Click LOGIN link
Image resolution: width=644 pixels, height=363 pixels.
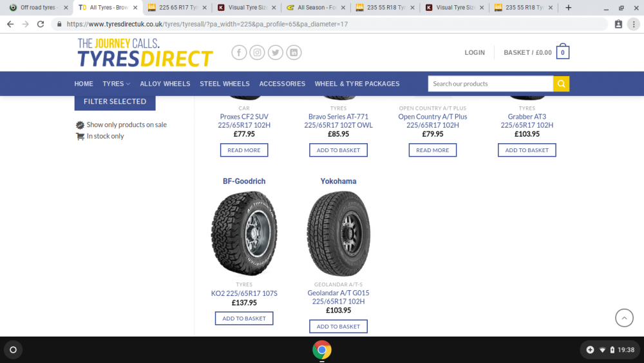click(x=475, y=53)
